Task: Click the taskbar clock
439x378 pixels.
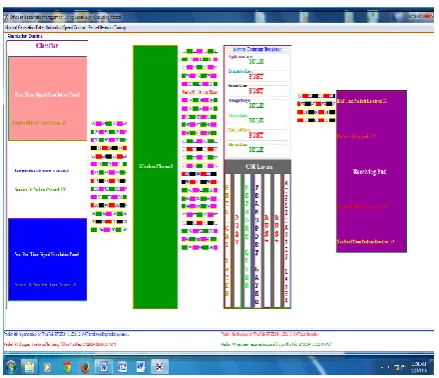Action: [419, 367]
